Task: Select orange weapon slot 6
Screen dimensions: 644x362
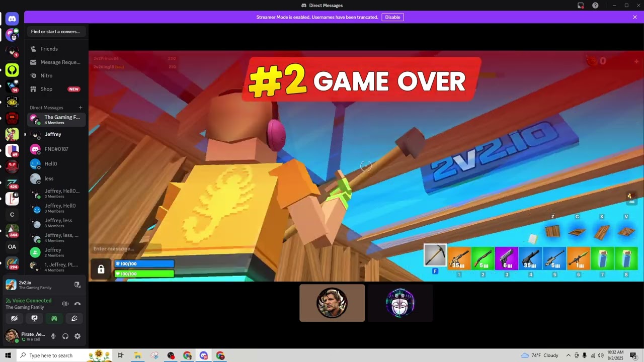Action: pyautogui.click(x=579, y=259)
